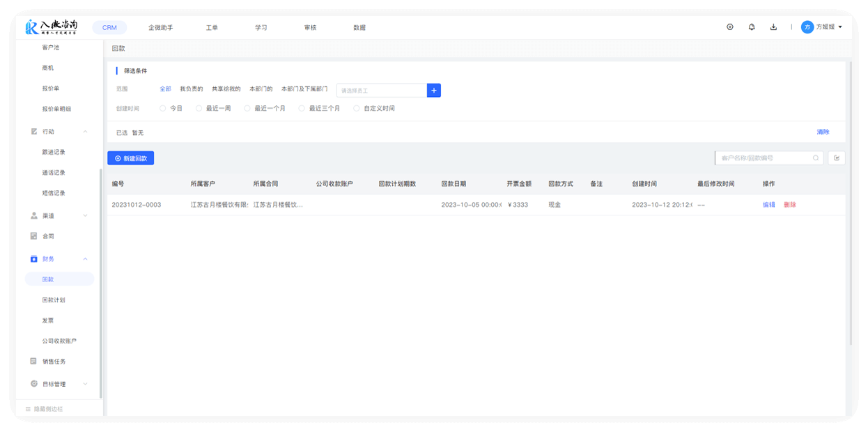Screen dimensions: 868x432
Task: Open 报价单 in the sidebar
Action: [51, 88]
